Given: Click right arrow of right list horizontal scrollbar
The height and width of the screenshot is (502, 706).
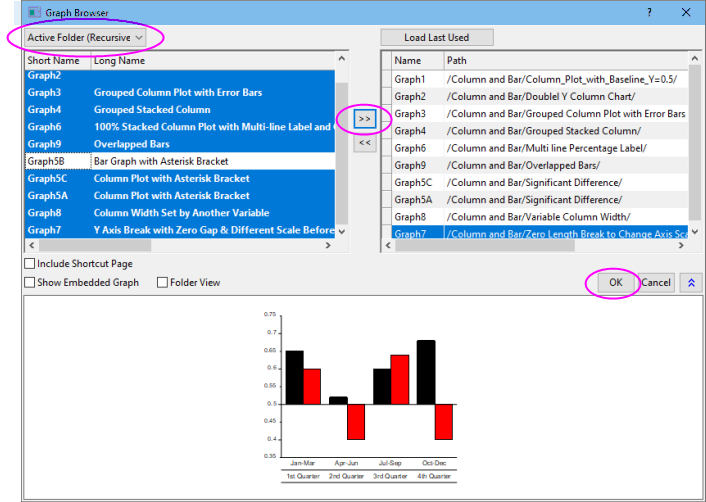Looking at the screenshot, I should tap(681, 245).
